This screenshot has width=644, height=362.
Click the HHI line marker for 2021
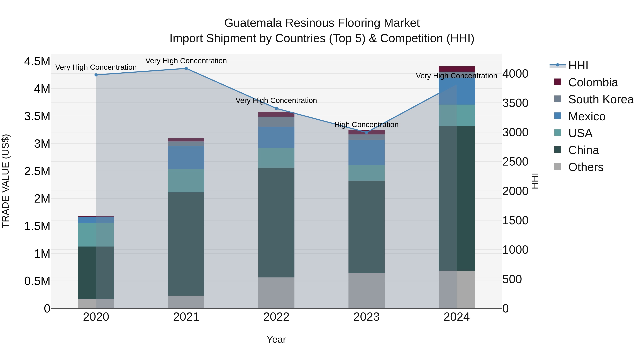click(x=186, y=68)
